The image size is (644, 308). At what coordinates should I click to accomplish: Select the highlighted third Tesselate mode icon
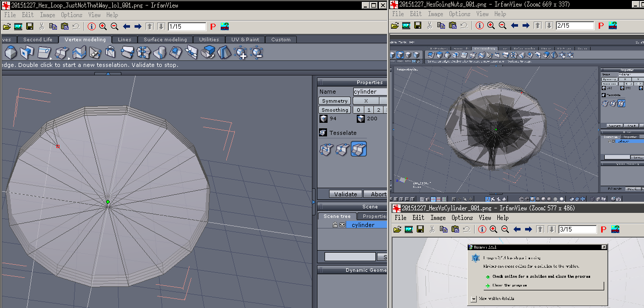tap(358, 149)
